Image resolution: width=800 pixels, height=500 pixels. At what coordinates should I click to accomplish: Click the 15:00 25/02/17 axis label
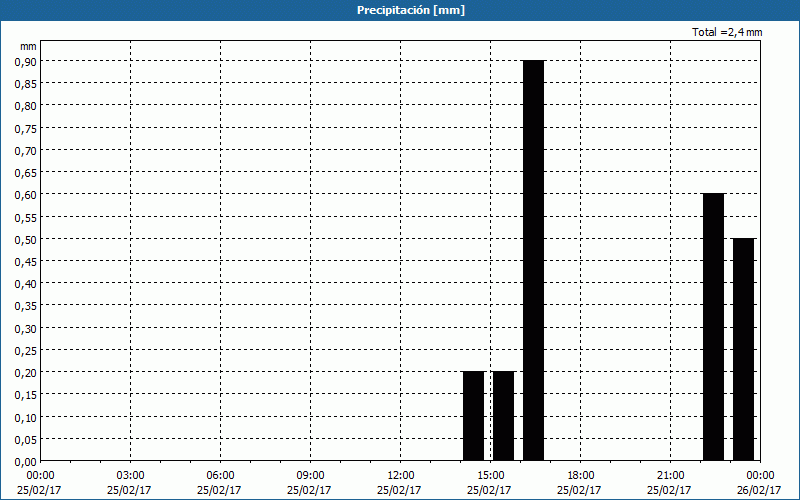pos(490,483)
